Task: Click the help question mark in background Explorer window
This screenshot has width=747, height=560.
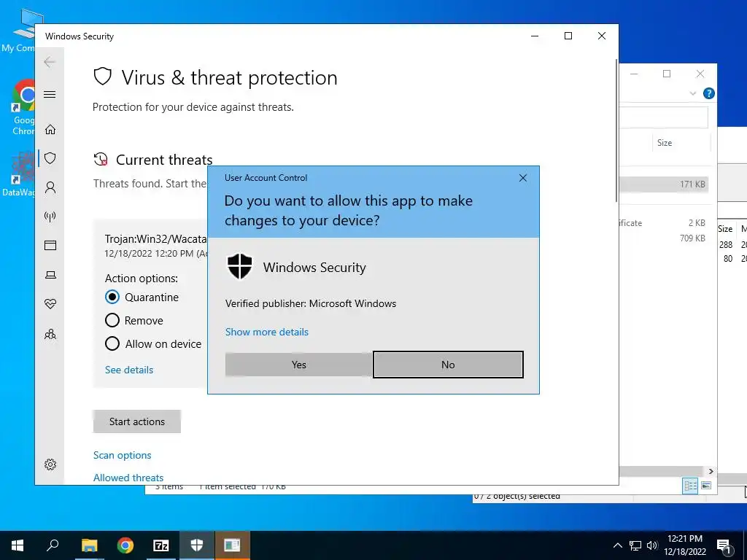Action: [708, 93]
